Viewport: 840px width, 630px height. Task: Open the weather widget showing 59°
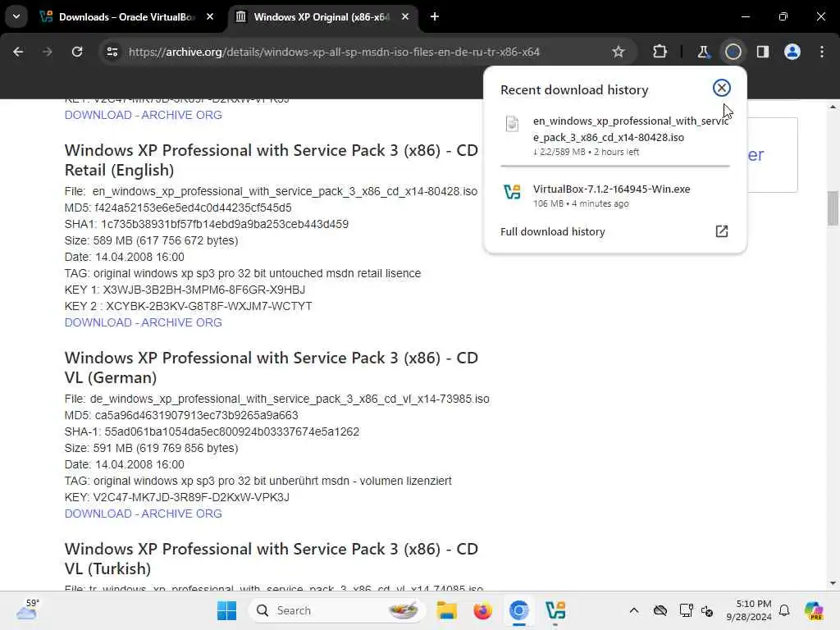pos(28,609)
